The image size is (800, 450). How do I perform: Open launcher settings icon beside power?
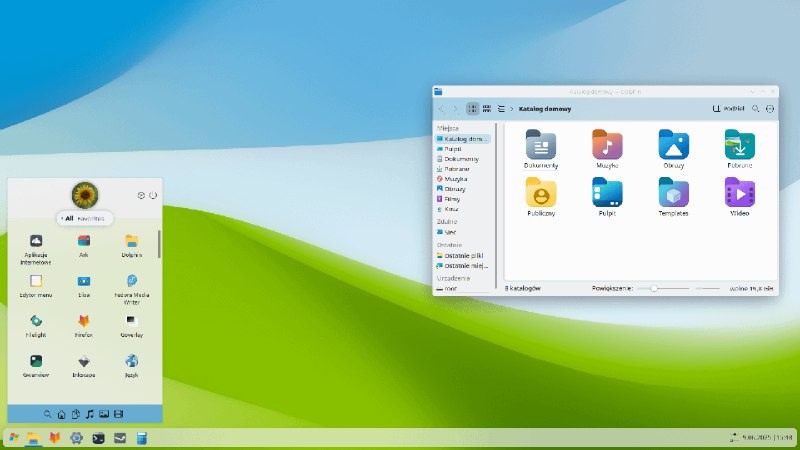tap(141, 195)
